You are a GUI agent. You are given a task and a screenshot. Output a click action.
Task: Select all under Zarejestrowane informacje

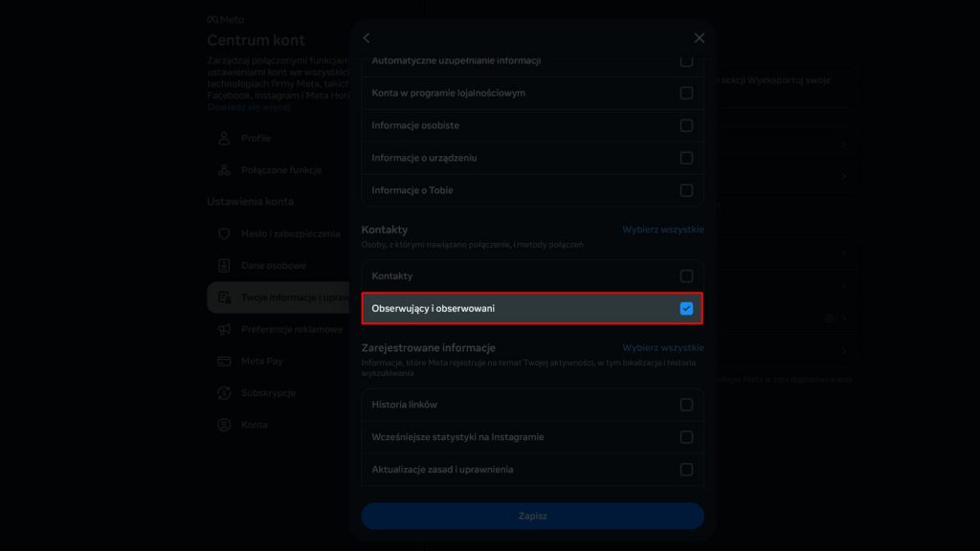tap(663, 348)
